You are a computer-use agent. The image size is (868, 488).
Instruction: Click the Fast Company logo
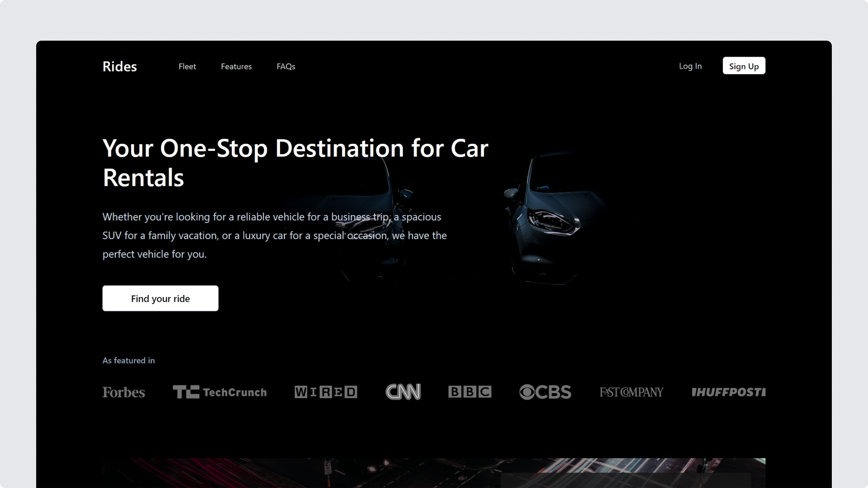pos(631,392)
